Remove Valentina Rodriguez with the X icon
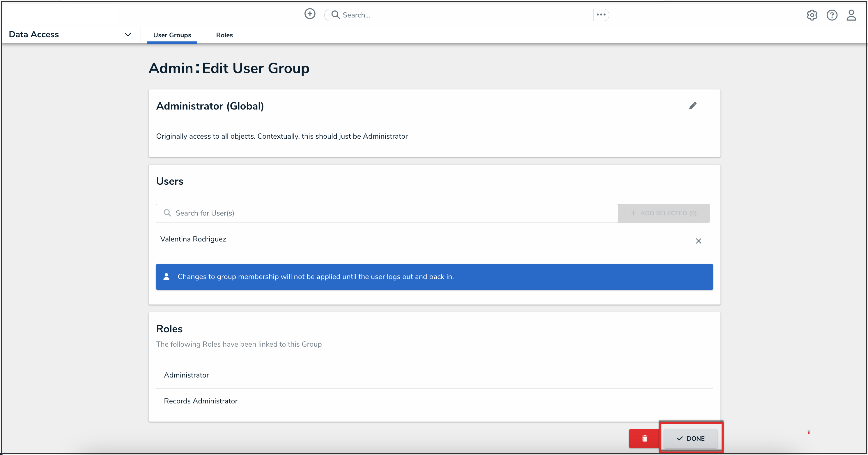Image resolution: width=868 pixels, height=455 pixels. pos(698,241)
